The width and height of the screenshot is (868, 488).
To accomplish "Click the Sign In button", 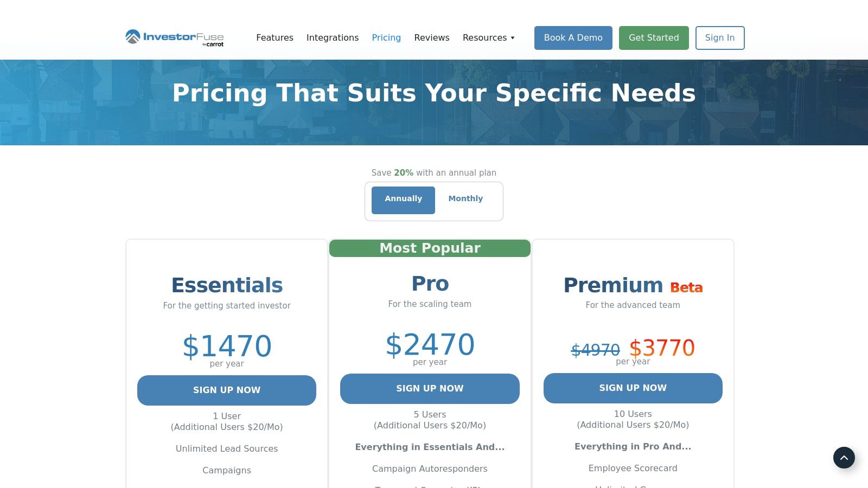I will (719, 38).
